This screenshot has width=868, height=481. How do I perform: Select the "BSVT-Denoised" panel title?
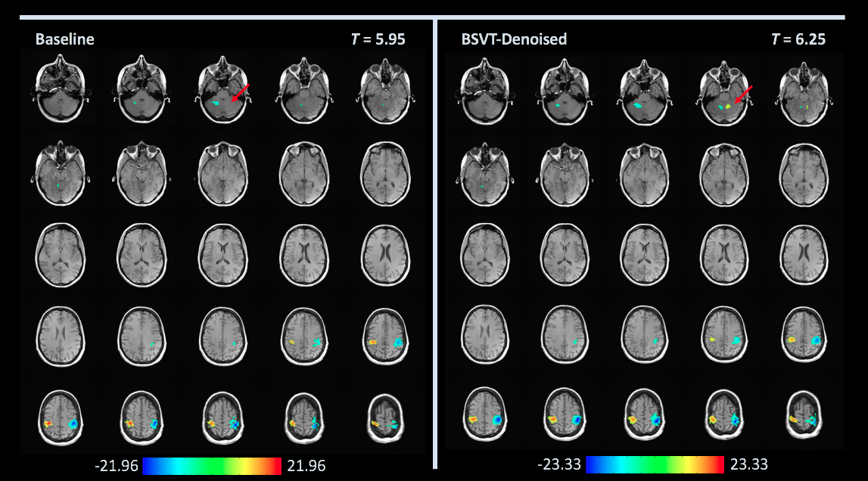[514, 39]
